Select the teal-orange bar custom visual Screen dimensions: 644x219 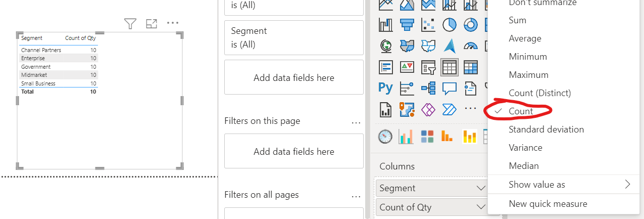click(406, 136)
